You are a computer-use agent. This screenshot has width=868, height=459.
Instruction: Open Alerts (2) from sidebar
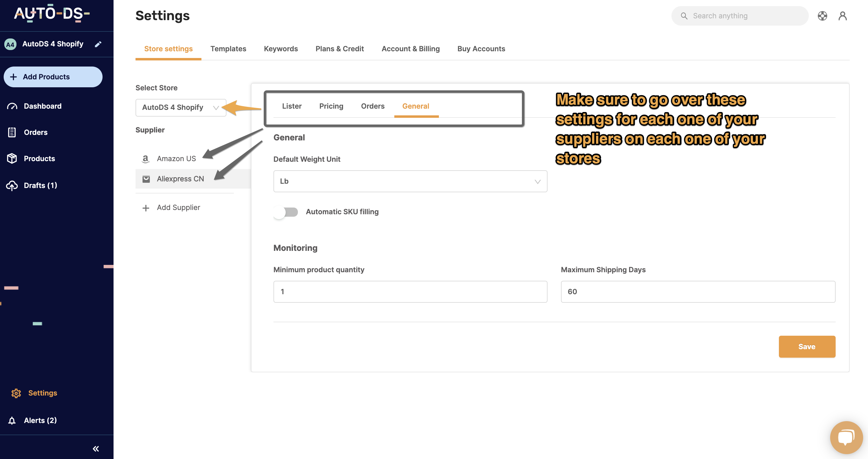40,420
